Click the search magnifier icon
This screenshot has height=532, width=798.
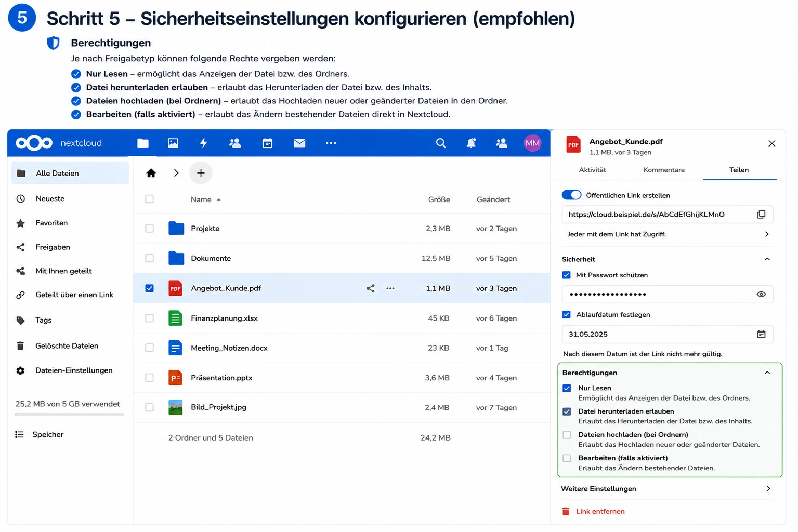click(x=441, y=143)
